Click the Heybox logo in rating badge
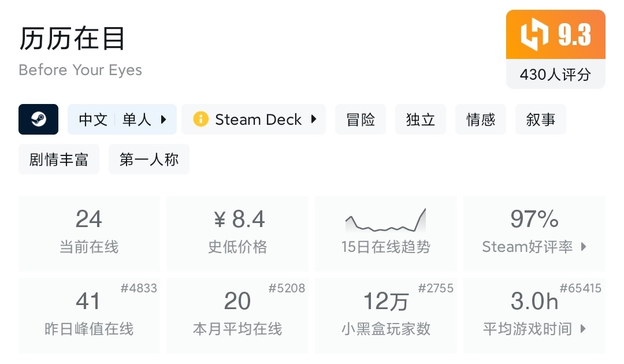Screen dimensions: 624x364 (x=534, y=35)
